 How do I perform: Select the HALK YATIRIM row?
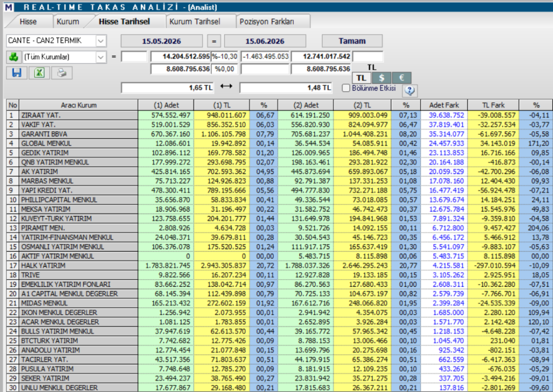point(279,266)
